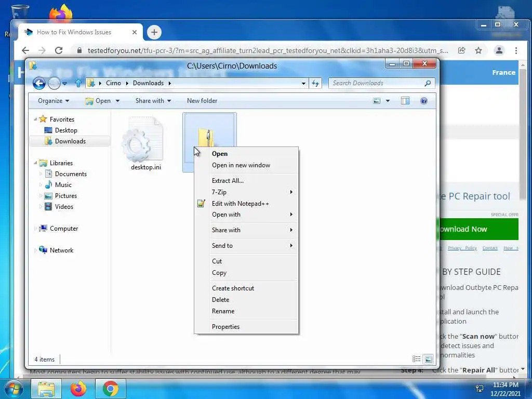This screenshot has width=532, height=399.
Task: Collapse the Favorites tree group
Action: [x=35, y=119]
